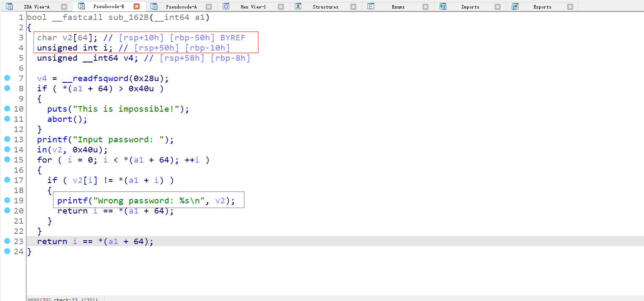Close the Enums tab
Image resolution: width=644 pixels, height=301 pixels.
point(426,7)
